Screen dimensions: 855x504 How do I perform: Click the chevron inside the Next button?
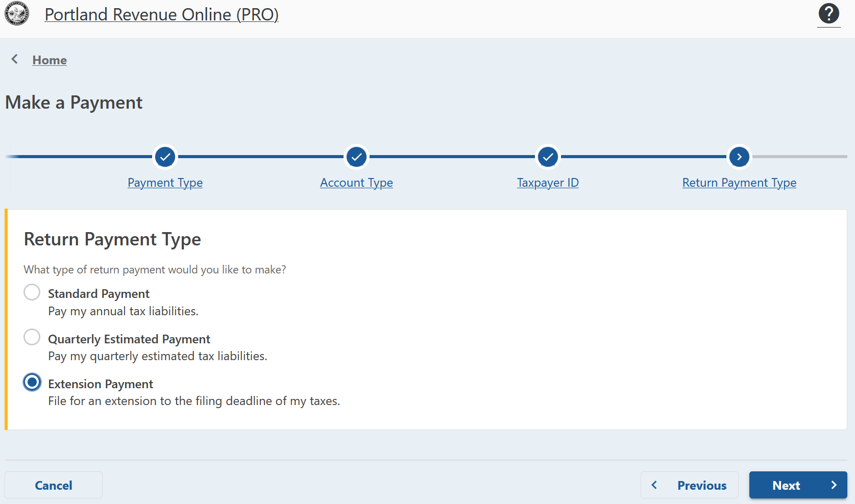(834, 485)
